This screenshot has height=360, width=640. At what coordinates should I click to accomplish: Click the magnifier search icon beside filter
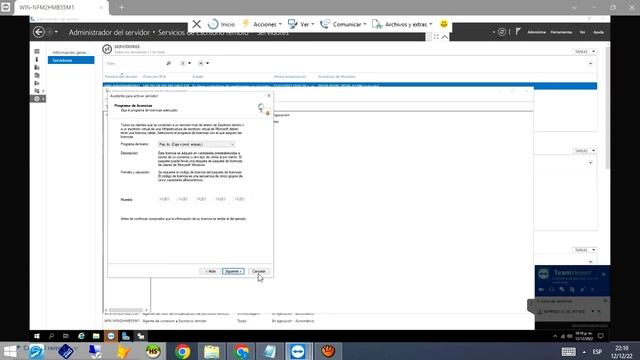coord(169,63)
